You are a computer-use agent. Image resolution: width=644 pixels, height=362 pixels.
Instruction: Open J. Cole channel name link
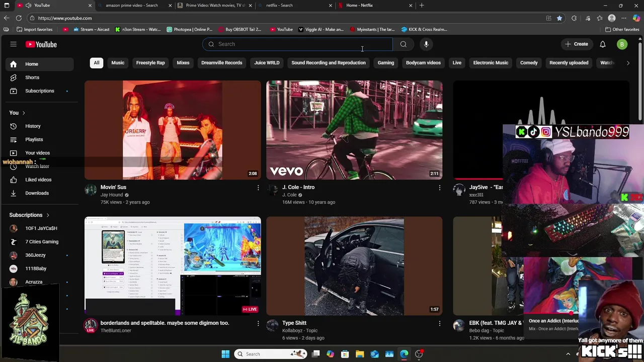pos(289,195)
